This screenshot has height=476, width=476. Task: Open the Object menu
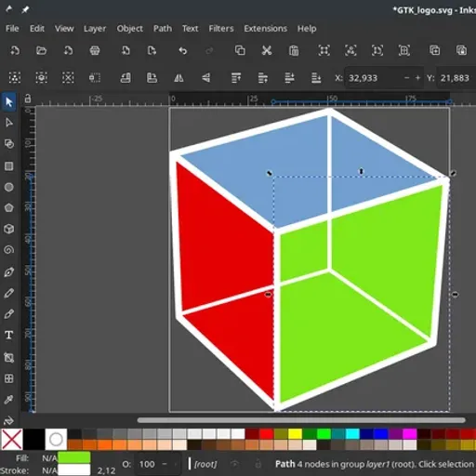tap(129, 29)
